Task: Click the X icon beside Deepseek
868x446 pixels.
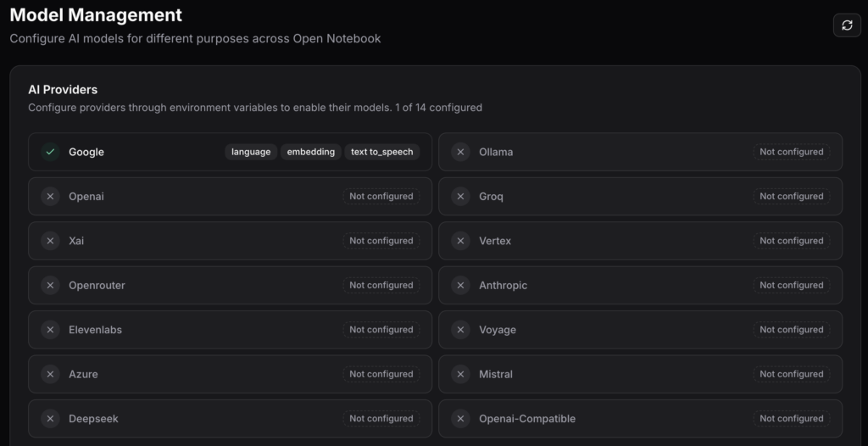Action: [x=50, y=419]
